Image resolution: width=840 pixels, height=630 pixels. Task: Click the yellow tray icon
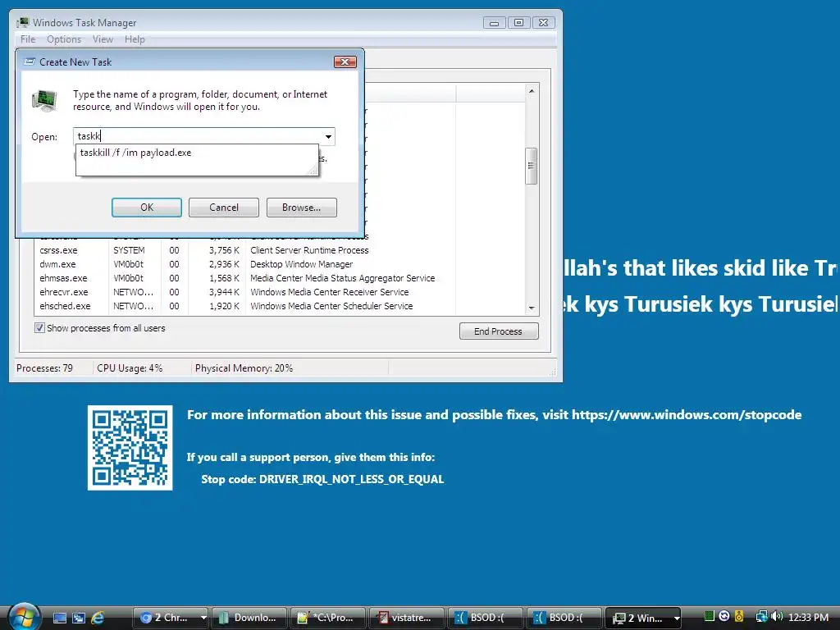tap(739, 617)
